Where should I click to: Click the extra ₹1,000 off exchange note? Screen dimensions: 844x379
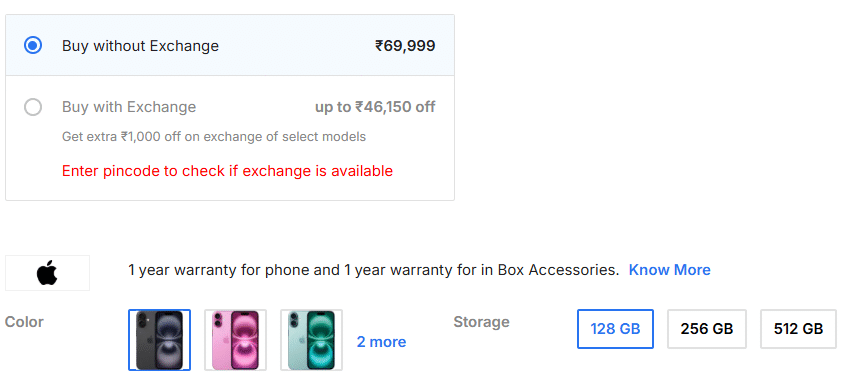click(214, 137)
